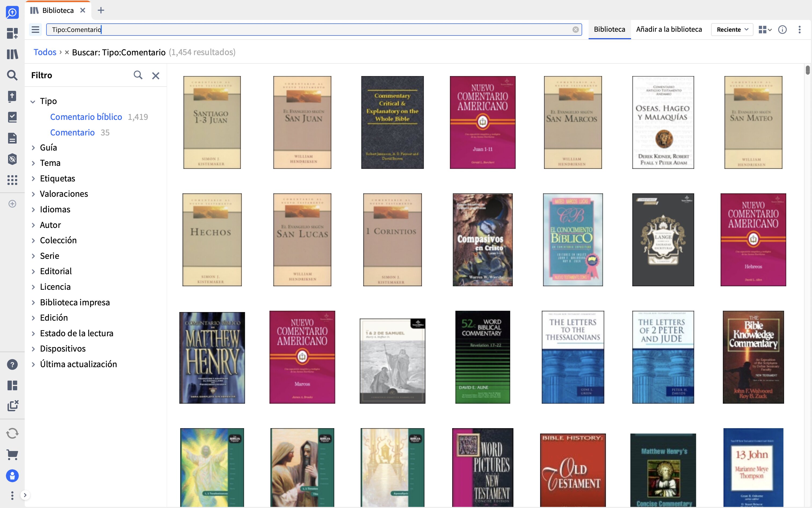Remove the Tipo:Comentario search filter
The width and height of the screenshot is (812, 508).
[67, 52]
